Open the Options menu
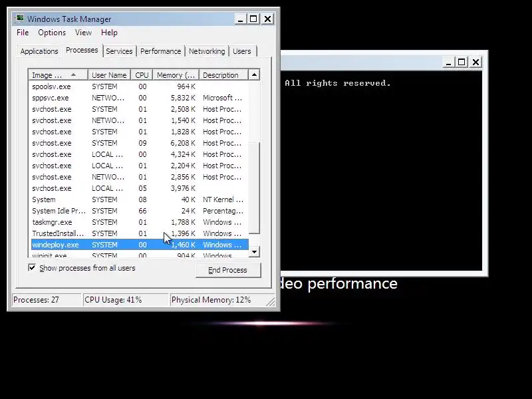The image size is (532, 399). point(52,33)
